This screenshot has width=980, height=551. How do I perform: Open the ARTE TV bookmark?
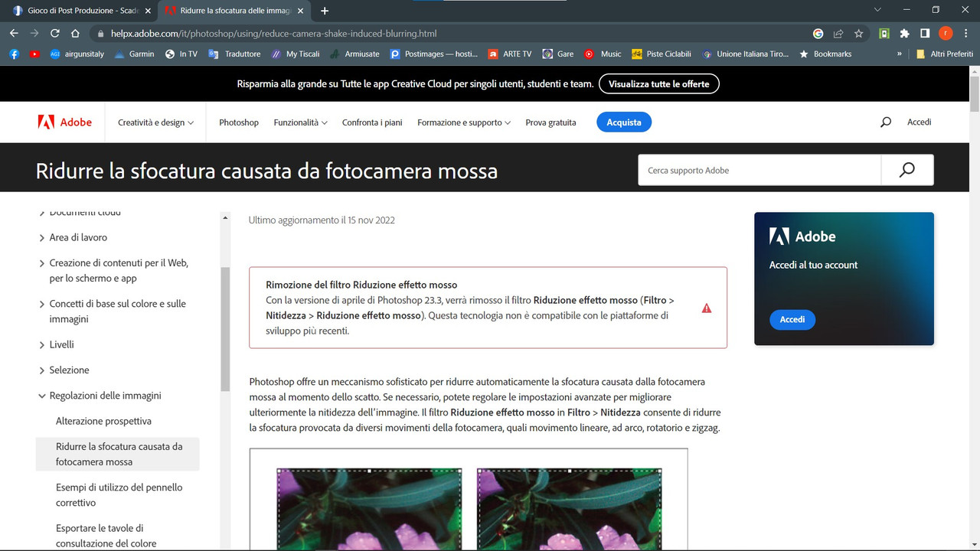tap(509, 54)
